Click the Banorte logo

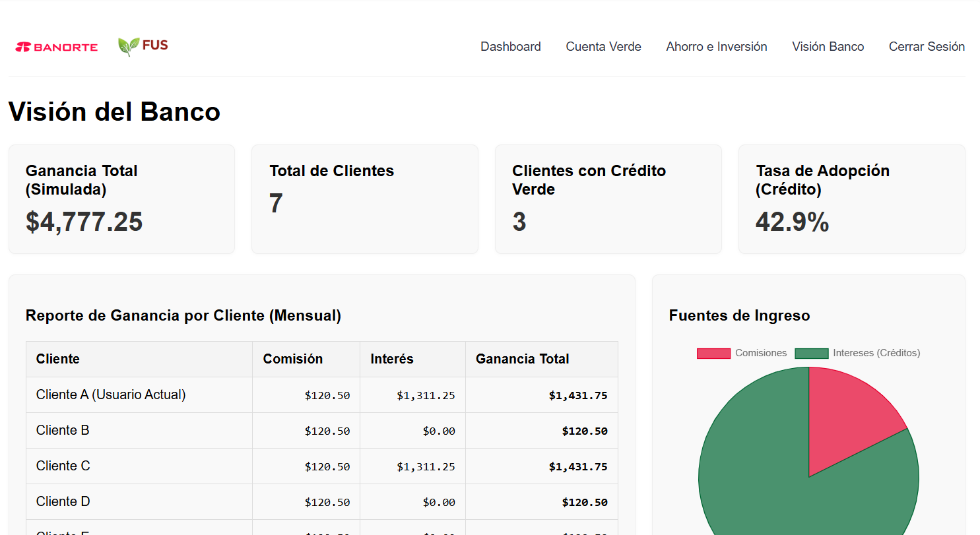(x=57, y=47)
